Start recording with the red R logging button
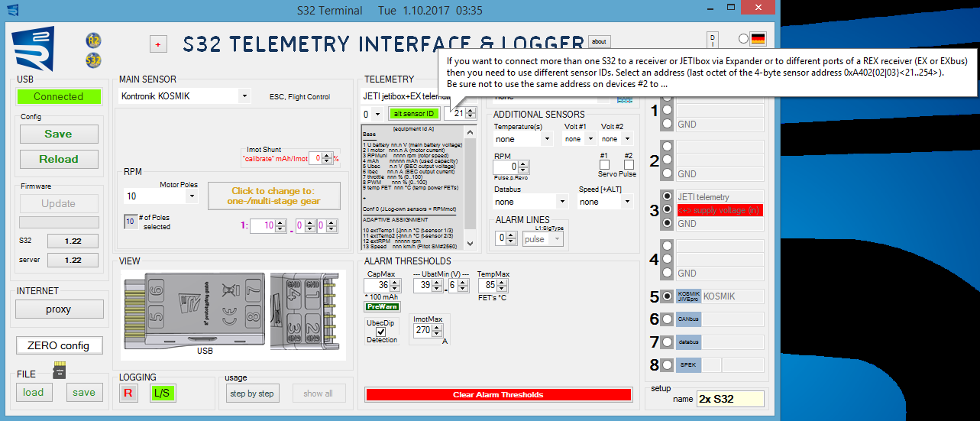 128,393
